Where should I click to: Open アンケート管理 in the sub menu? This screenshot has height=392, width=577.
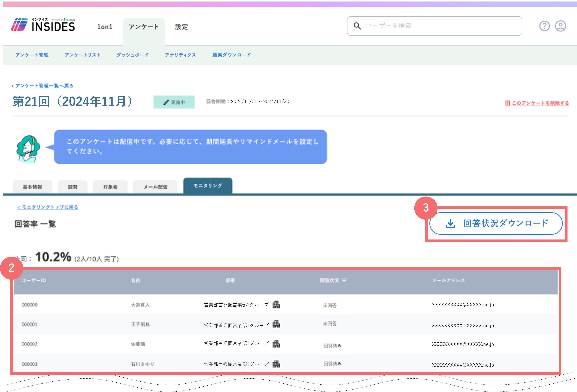(32, 55)
